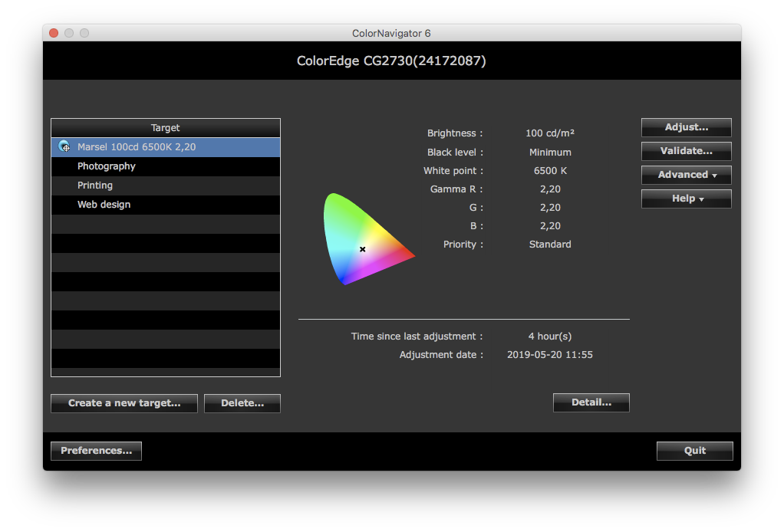Click the 6500 K white point value
Viewport: 784px width, 532px height.
550,171
